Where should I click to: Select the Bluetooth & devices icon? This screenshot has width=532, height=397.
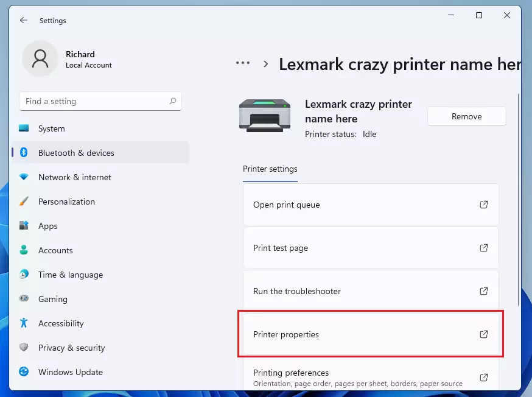24,153
